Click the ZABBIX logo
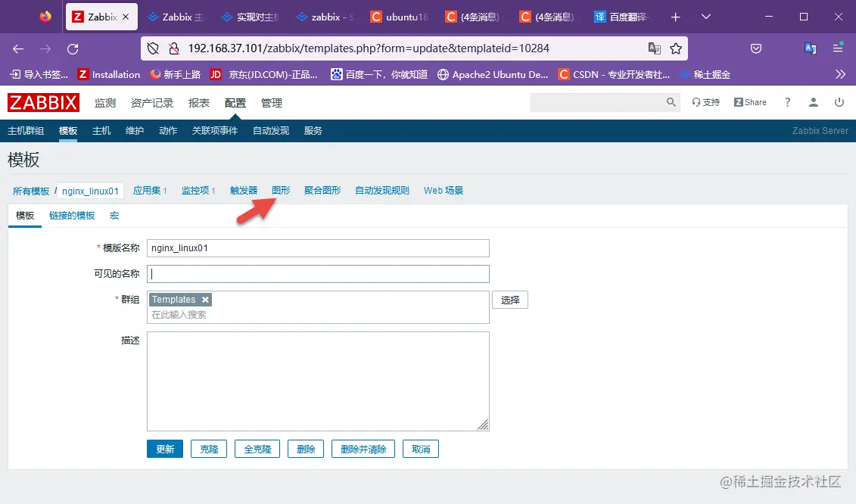 (43, 102)
